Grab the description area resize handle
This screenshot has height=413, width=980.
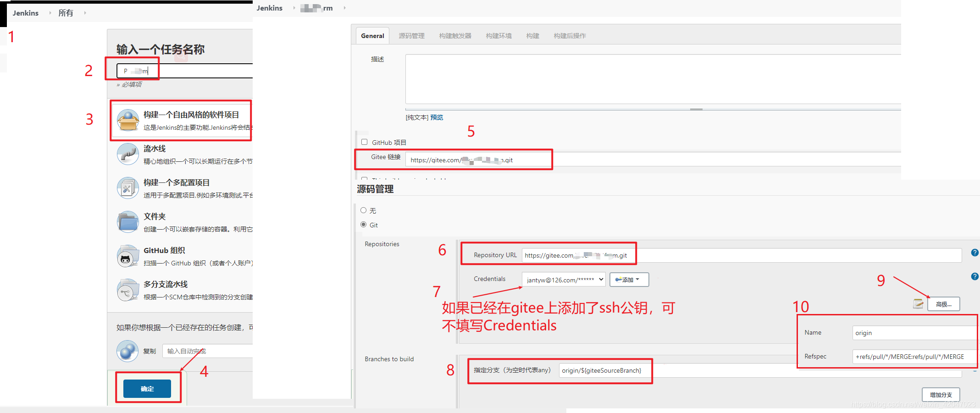coord(696,109)
